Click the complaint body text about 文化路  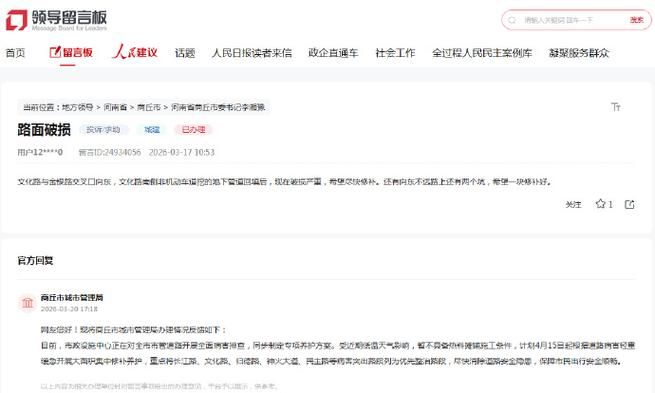coord(284,182)
